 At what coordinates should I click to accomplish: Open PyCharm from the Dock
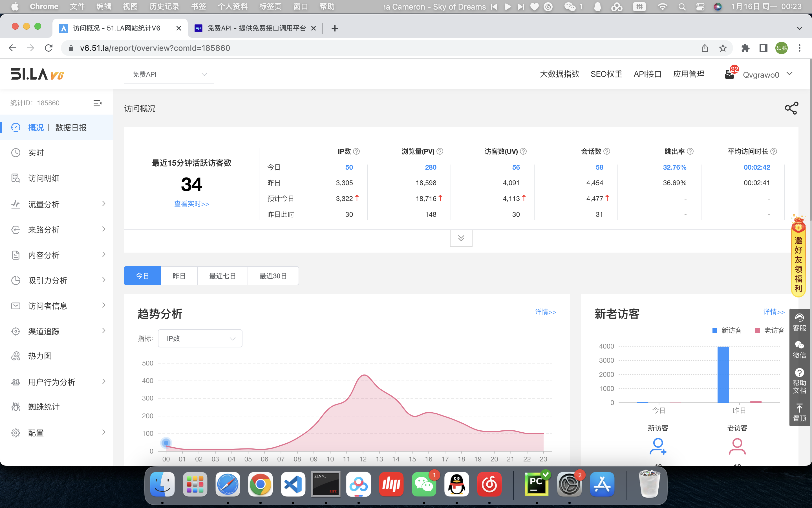click(537, 485)
